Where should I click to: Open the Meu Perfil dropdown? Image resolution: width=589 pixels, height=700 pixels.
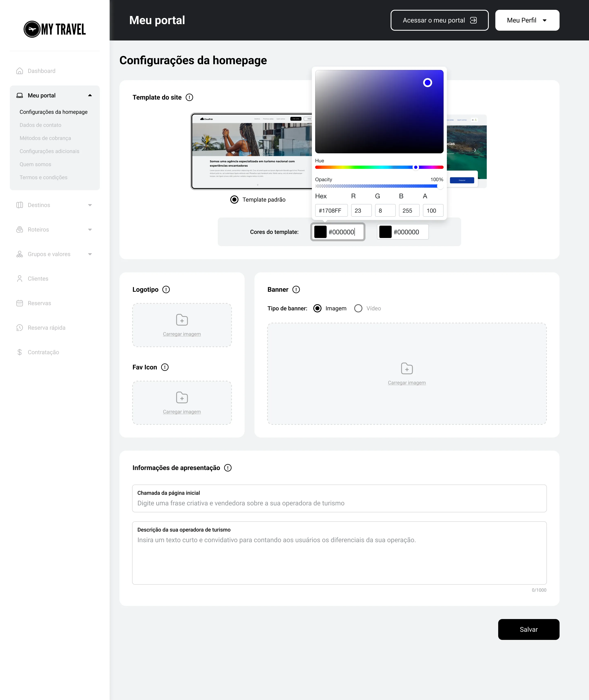(x=527, y=20)
